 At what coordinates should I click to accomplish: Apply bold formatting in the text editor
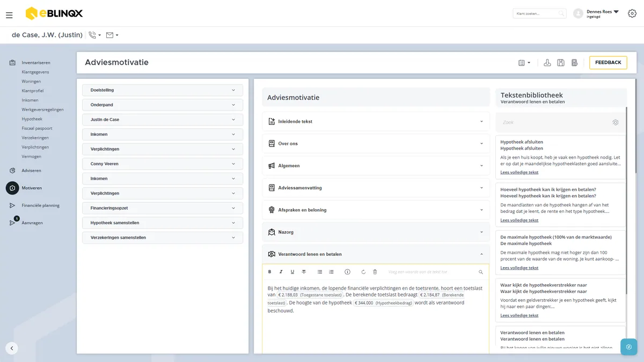coord(269,272)
